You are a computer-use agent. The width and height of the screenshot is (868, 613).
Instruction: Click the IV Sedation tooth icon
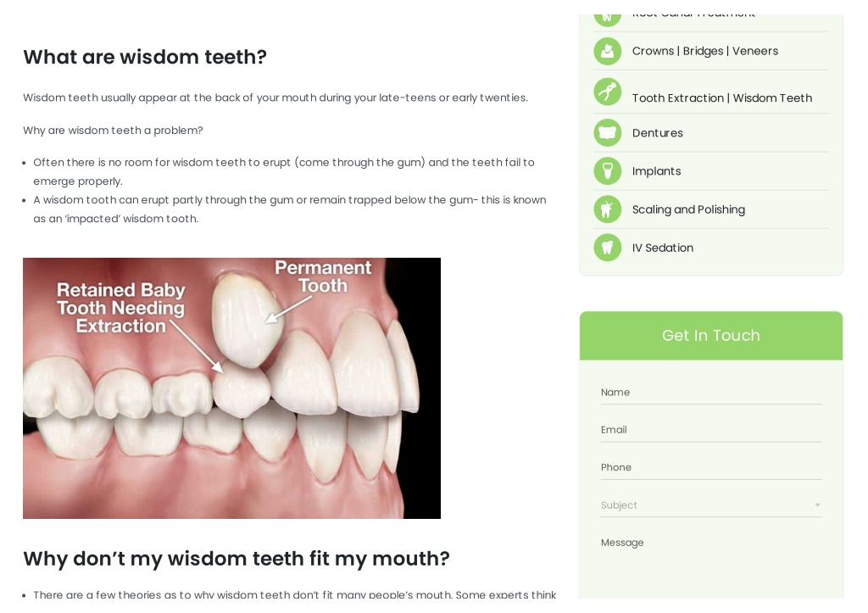[x=607, y=248]
